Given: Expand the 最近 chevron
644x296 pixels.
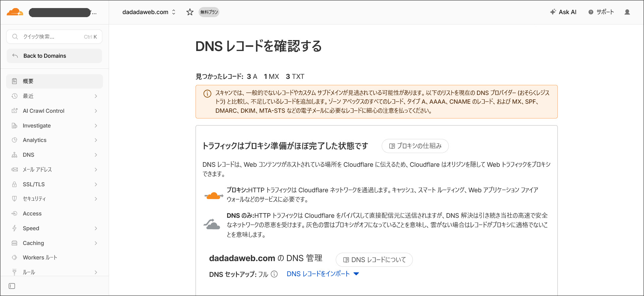Looking at the screenshot, I should tap(96, 96).
